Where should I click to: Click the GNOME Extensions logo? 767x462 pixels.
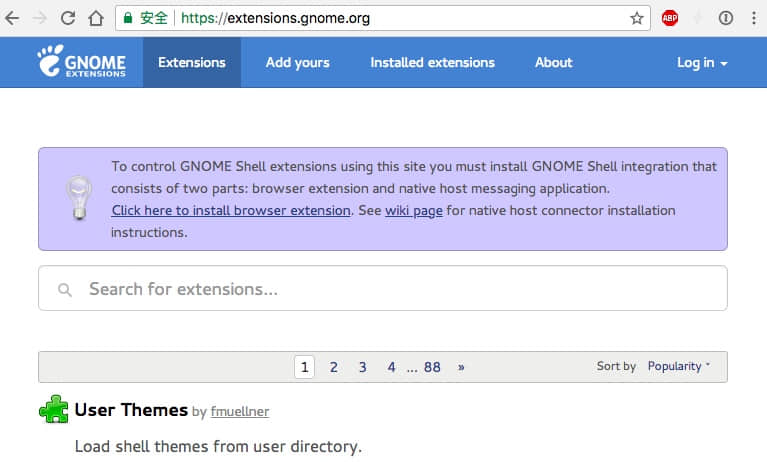point(82,62)
